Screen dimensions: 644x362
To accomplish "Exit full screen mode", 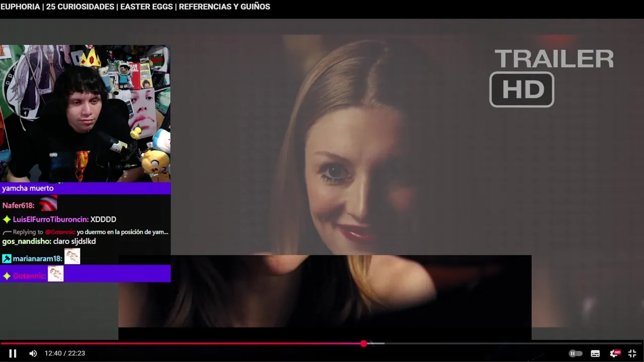I will (632, 353).
